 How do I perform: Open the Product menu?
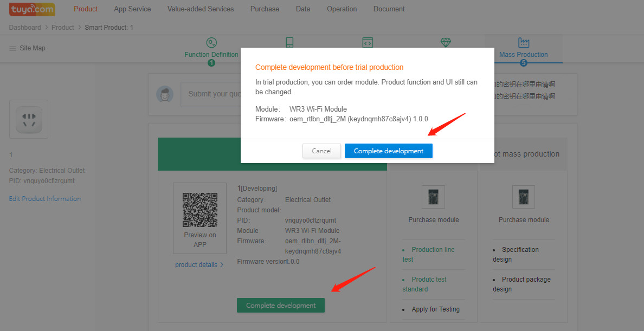click(x=86, y=9)
